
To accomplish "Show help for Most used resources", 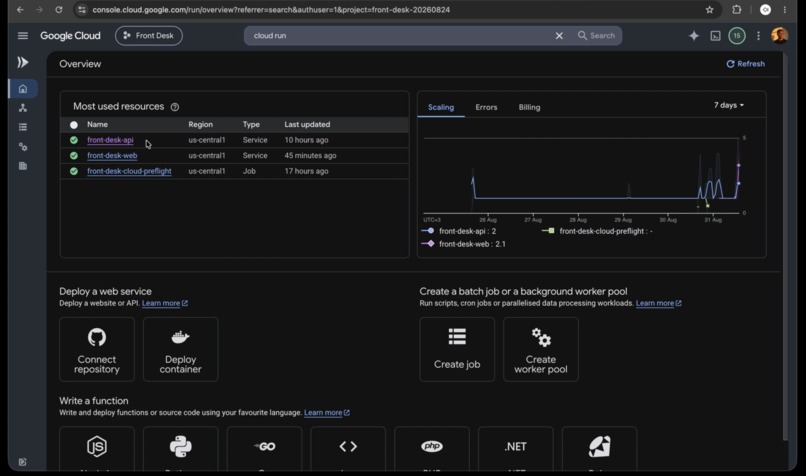I will tap(175, 107).
